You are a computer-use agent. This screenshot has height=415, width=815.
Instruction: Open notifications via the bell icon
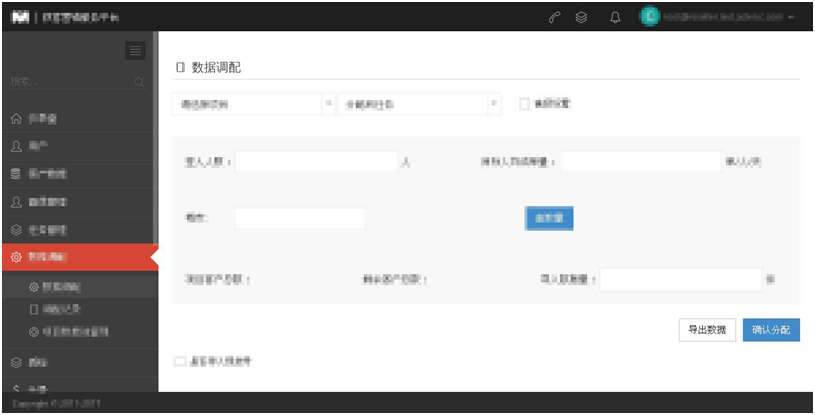point(615,18)
